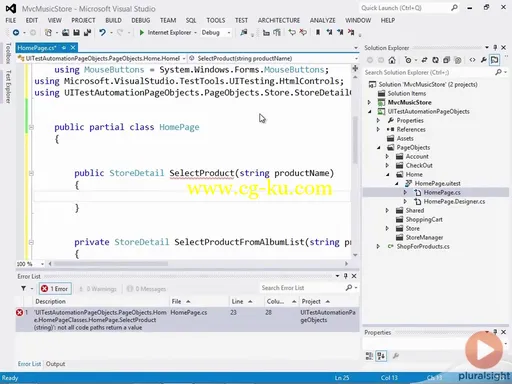The image size is (512, 384).
Task: Click the Navigate Backward toolbar icon
Action: [16, 32]
